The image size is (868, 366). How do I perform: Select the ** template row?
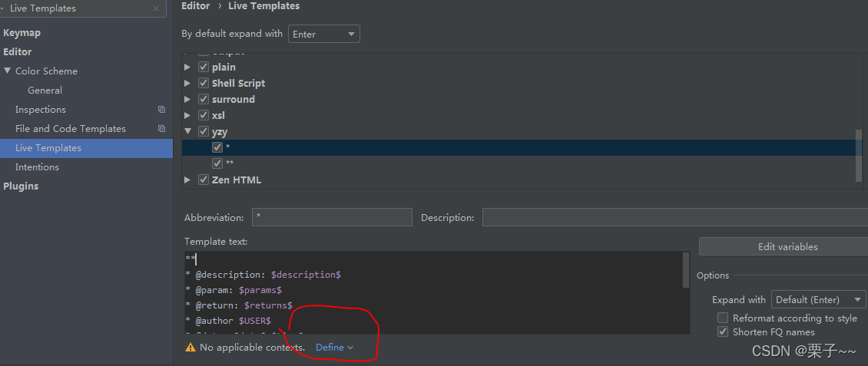click(518, 163)
